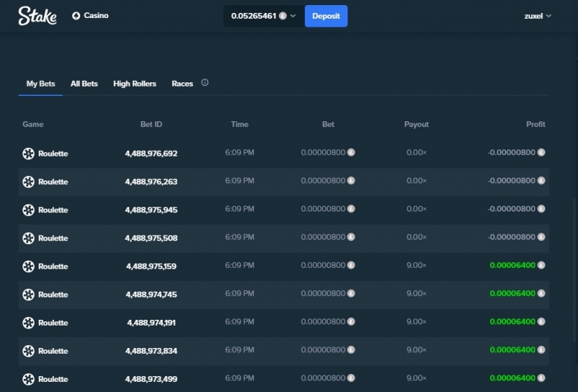Expand the wallet balance dropdown
578x392 pixels.
click(x=293, y=16)
